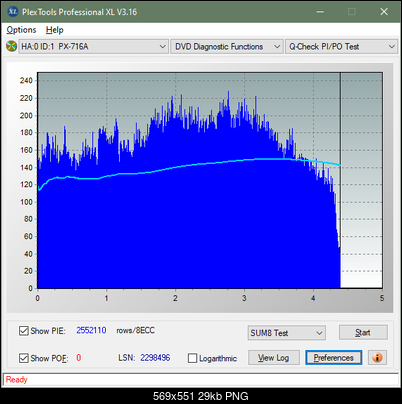Screen dimensions: 402x404
Task: Click the POF count value 0
Action: [x=79, y=358]
